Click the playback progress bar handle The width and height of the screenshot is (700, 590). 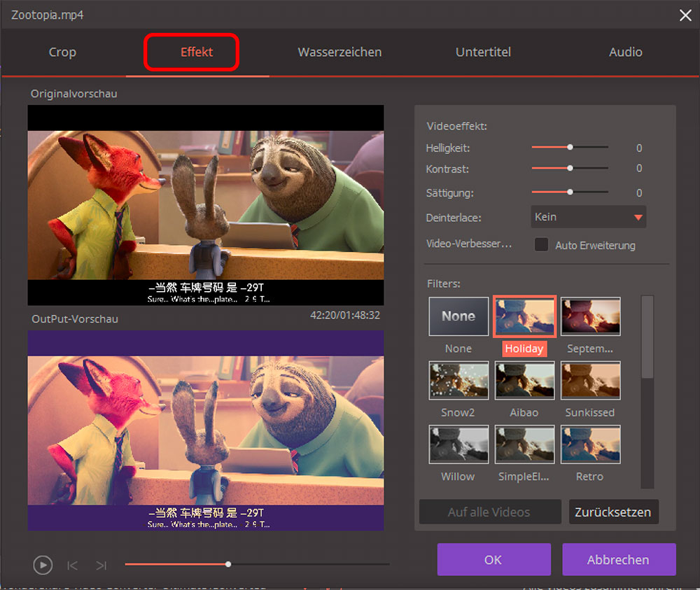[228, 565]
